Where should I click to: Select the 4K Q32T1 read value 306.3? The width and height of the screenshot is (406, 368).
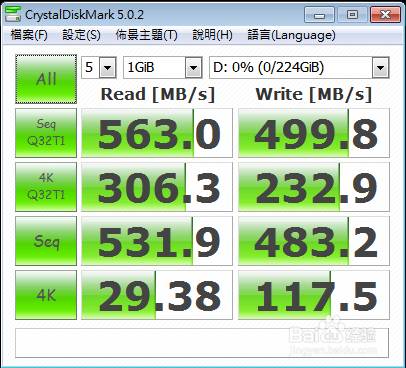click(x=157, y=187)
